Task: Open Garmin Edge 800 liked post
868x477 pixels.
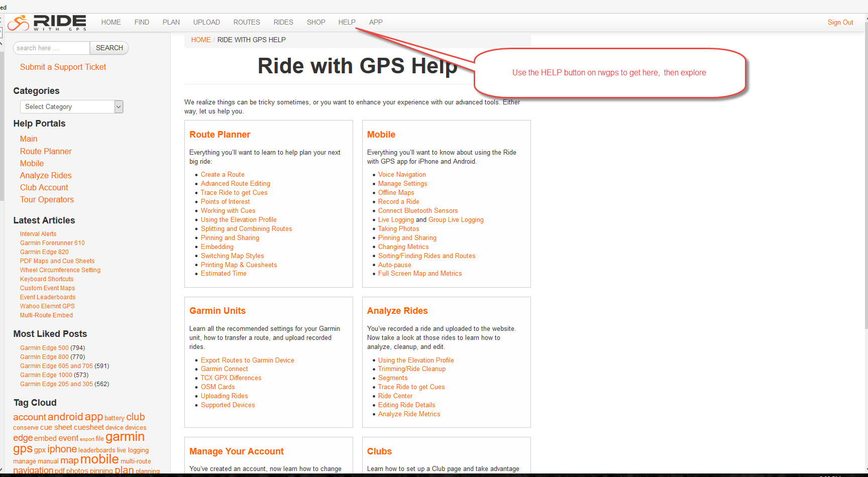Action: (44, 357)
